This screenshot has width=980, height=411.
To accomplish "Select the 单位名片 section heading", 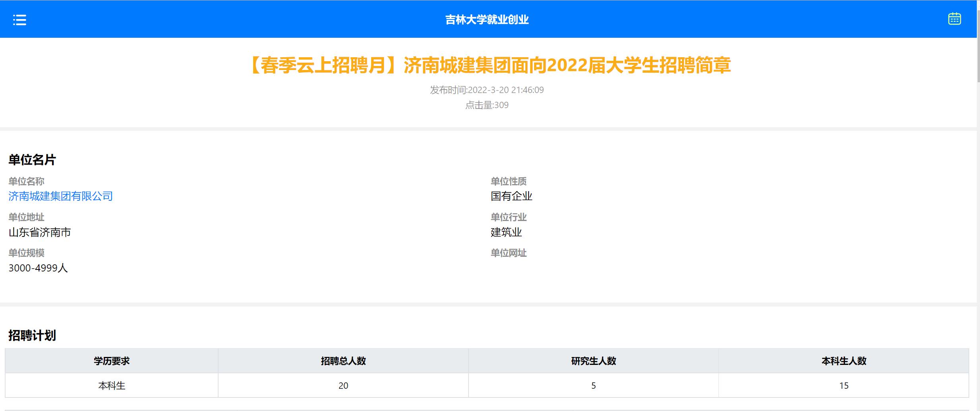I will tap(32, 160).
